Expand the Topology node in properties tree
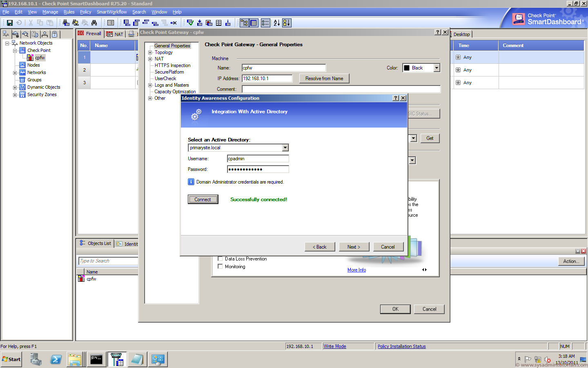588x368 pixels. [x=150, y=52]
